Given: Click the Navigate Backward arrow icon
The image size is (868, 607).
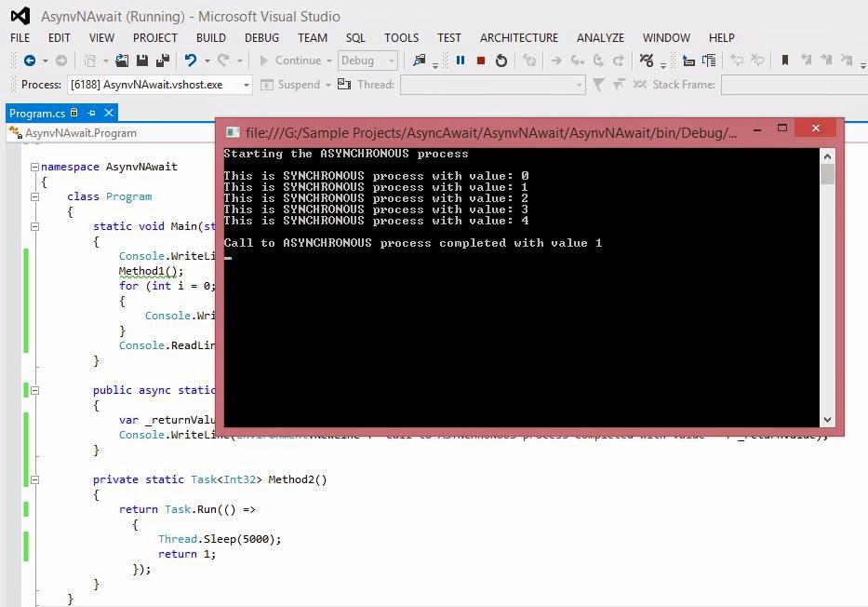Looking at the screenshot, I should coord(31,60).
